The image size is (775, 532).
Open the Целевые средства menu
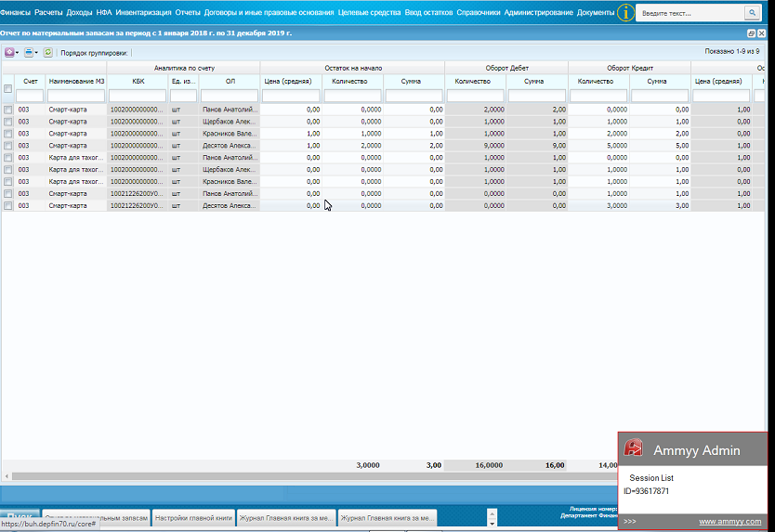(369, 12)
